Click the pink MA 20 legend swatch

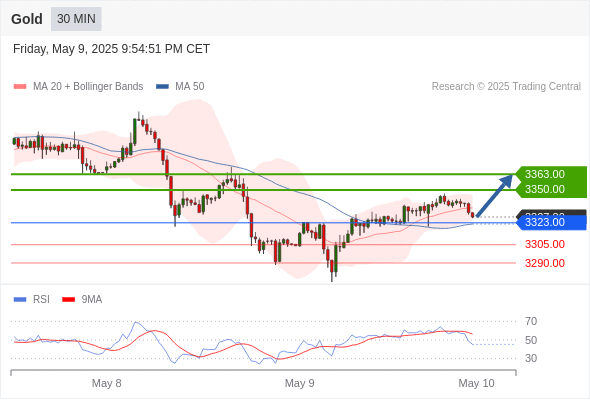(x=20, y=87)
